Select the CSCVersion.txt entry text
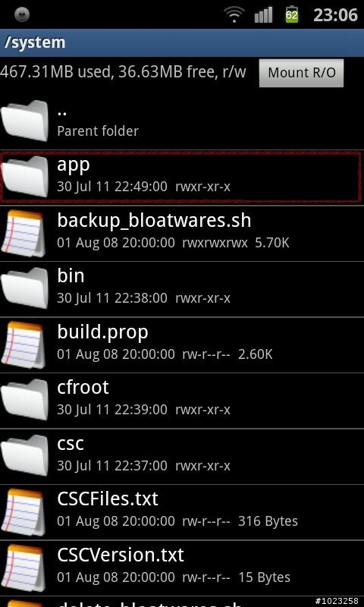Image resolution: width=364 pixels, height=607 pixels. tap(121, 555)
